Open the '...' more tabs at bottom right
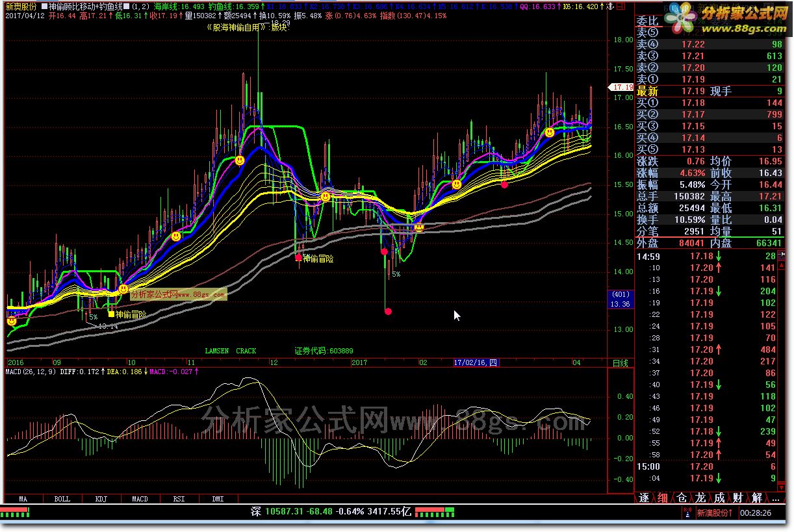 click(x=775, y=498)
